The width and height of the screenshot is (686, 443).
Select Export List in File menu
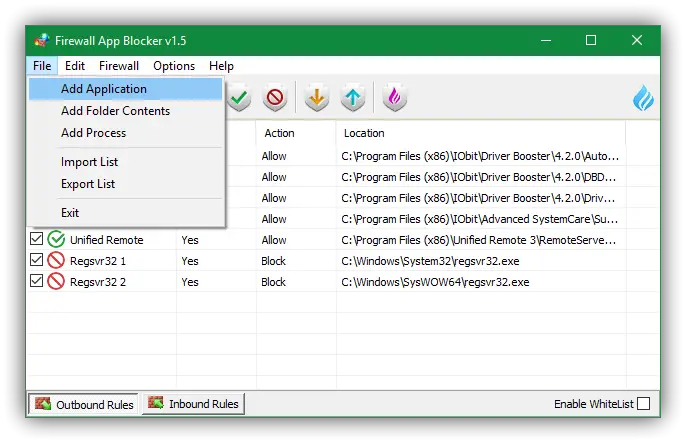(x=126, y=184)
